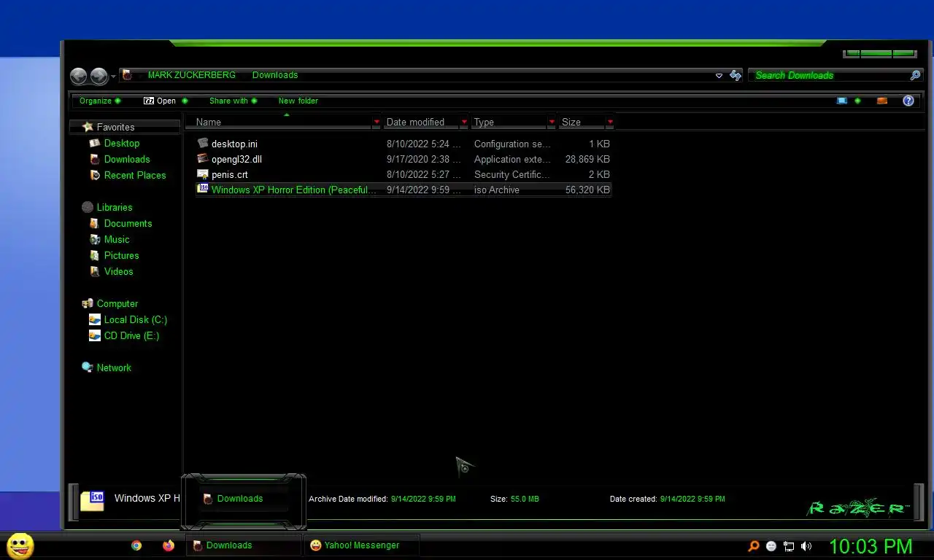The height and width of the screenshot is (560, 934).
Task: Open the Music library
Action: click(x=117, y=239)
